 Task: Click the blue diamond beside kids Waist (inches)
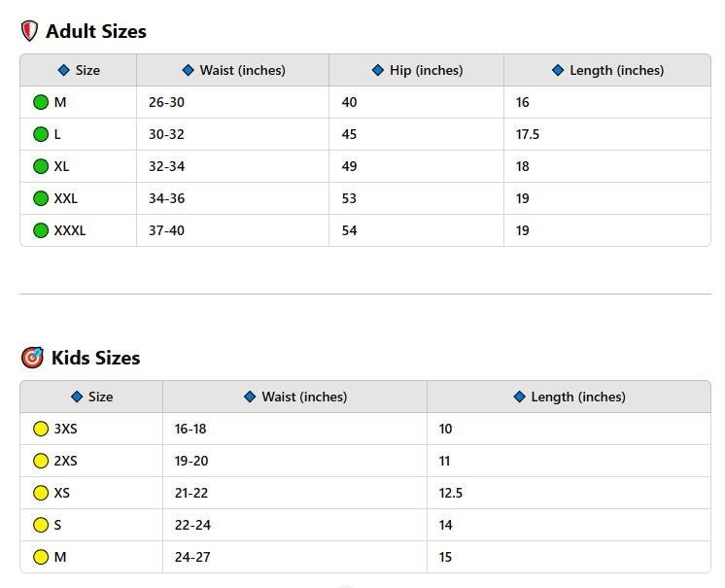(250, 397)
